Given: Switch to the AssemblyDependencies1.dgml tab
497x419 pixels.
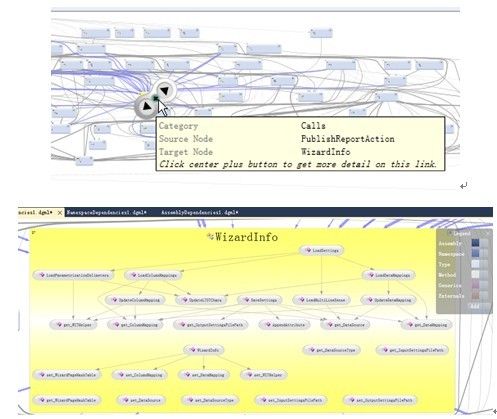Looking at the screenshot, I should (199, 212).
